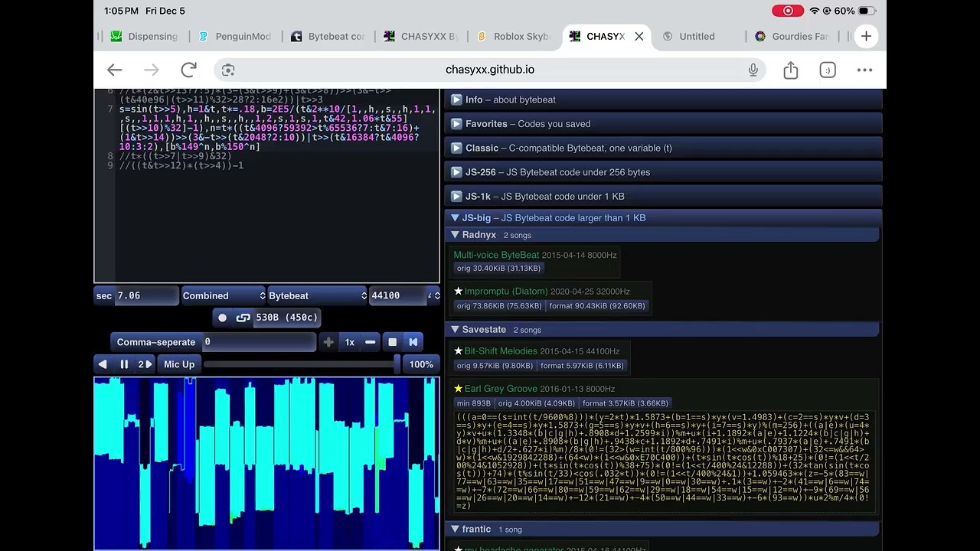980x551 pixels.
Task: Collapse the frantic author group
Action: coord(663,530)
